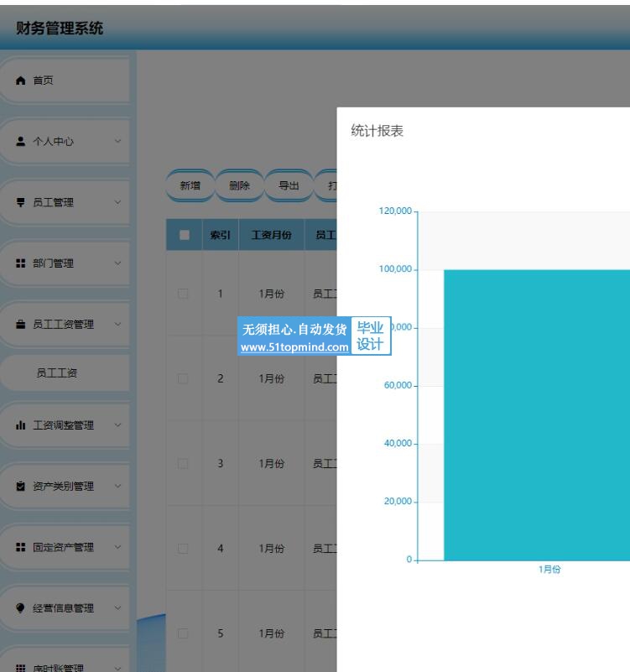Expand the 固定资产管理 chevron
The height and width of the screenshot is (672, 630).
pos(117,546)
